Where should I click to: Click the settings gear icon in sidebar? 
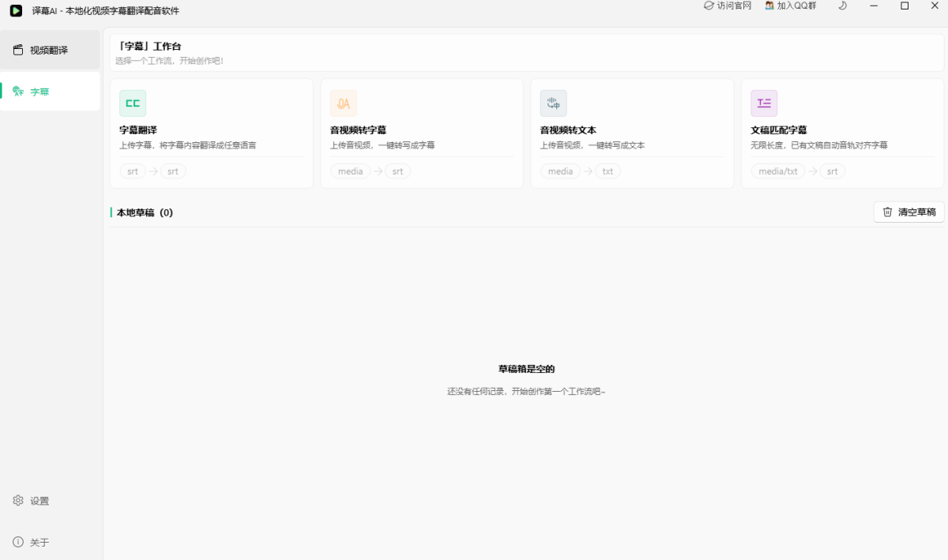point(18,501)
